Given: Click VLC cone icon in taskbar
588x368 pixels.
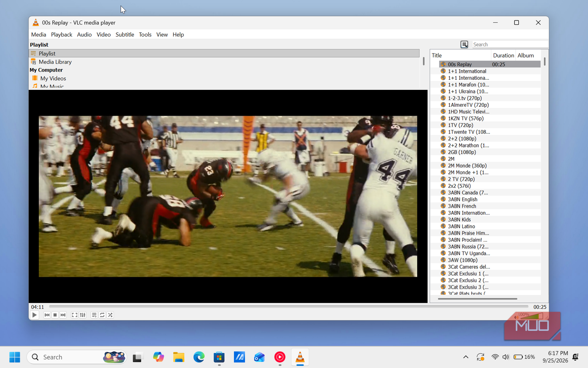Looking at the screenshot, I should click(x=300, y=357).
